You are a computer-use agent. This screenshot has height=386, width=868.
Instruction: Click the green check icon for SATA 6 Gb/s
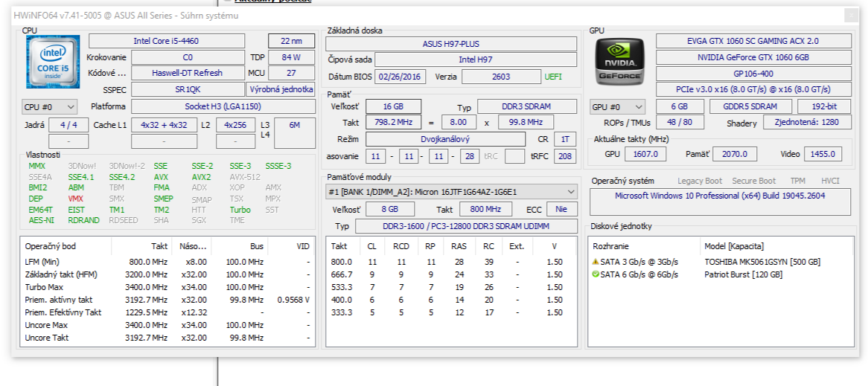tap(595, 274)
